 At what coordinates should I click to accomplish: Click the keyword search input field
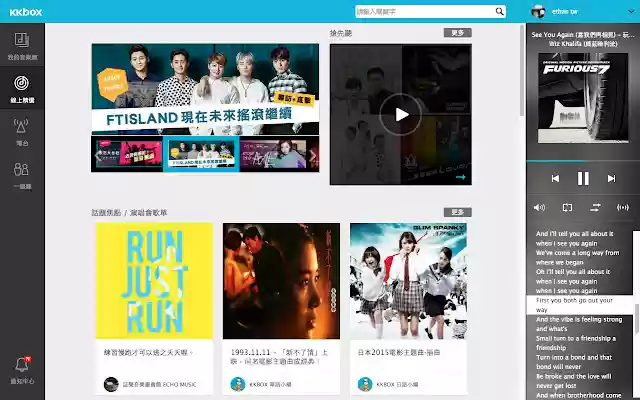[x=425, y=11]
